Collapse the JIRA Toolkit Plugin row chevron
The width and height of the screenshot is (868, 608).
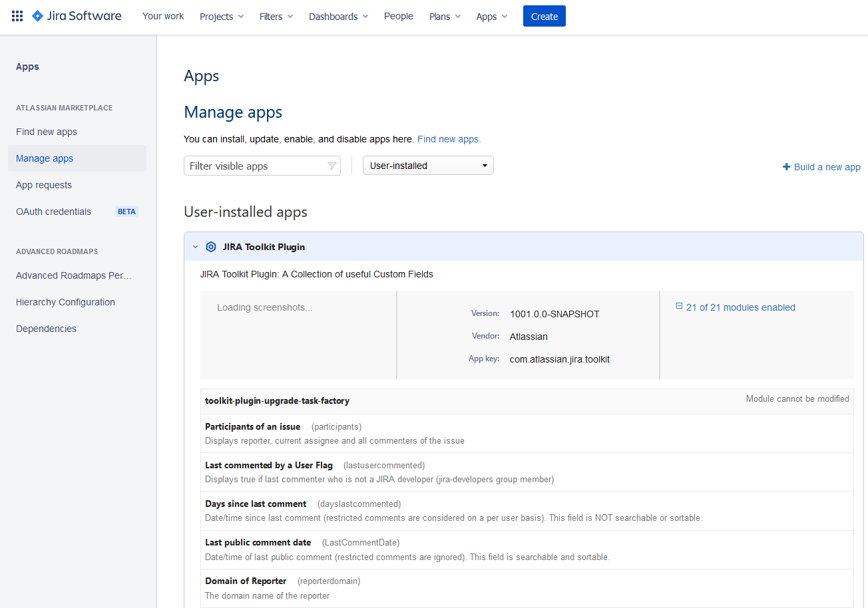(x=195, y=247)
